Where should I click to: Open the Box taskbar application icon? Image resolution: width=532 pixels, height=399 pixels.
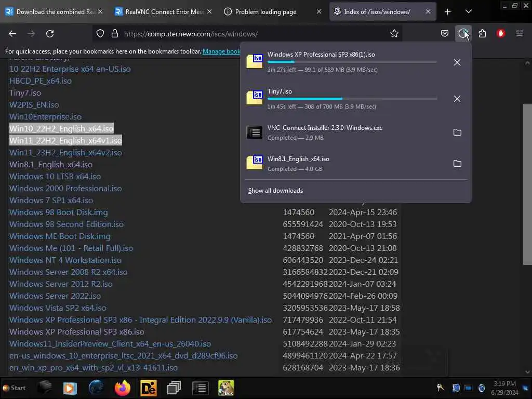[x=226, y=388]
